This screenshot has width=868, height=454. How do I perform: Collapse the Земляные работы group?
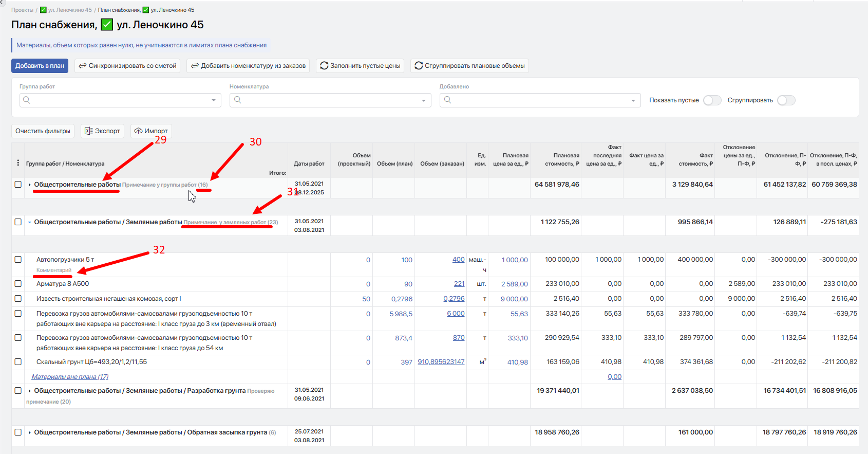(30, 222)
